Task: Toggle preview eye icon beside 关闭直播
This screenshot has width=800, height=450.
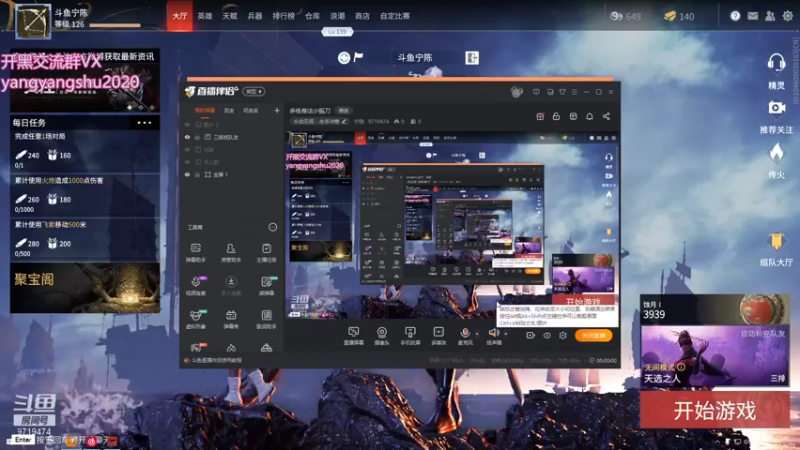Action: [x=547, y=335]
